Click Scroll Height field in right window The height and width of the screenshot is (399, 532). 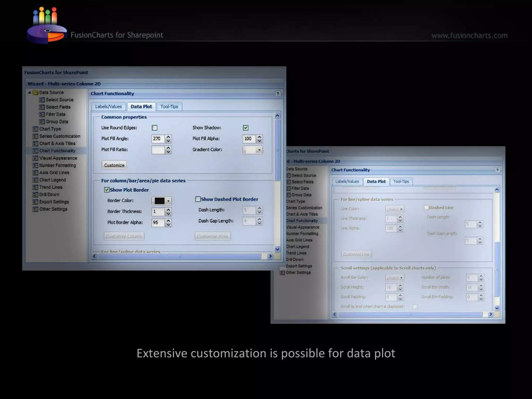391,287
